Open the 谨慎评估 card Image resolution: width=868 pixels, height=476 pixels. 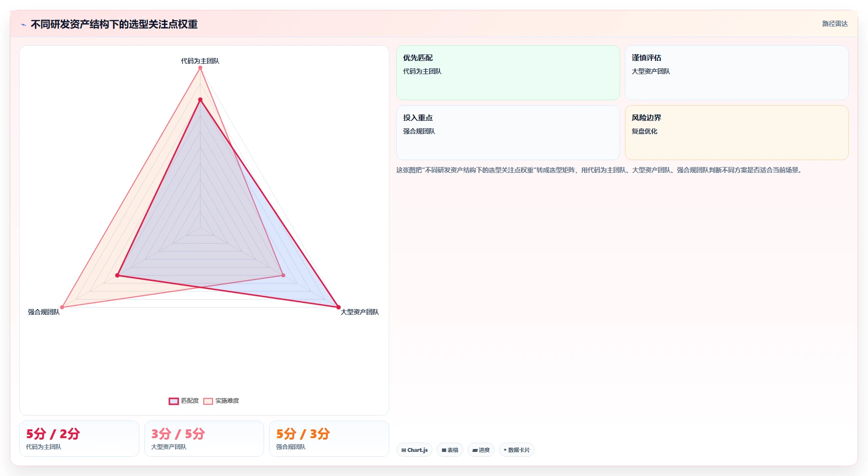coord(736,73)
